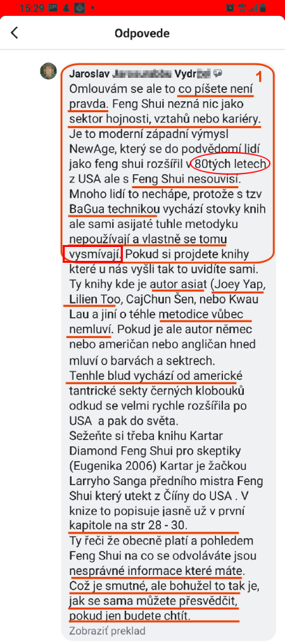Screen dimensions: 285x644
Task: Tap the small dot notification indicator
Action: (x=93, y=8)
